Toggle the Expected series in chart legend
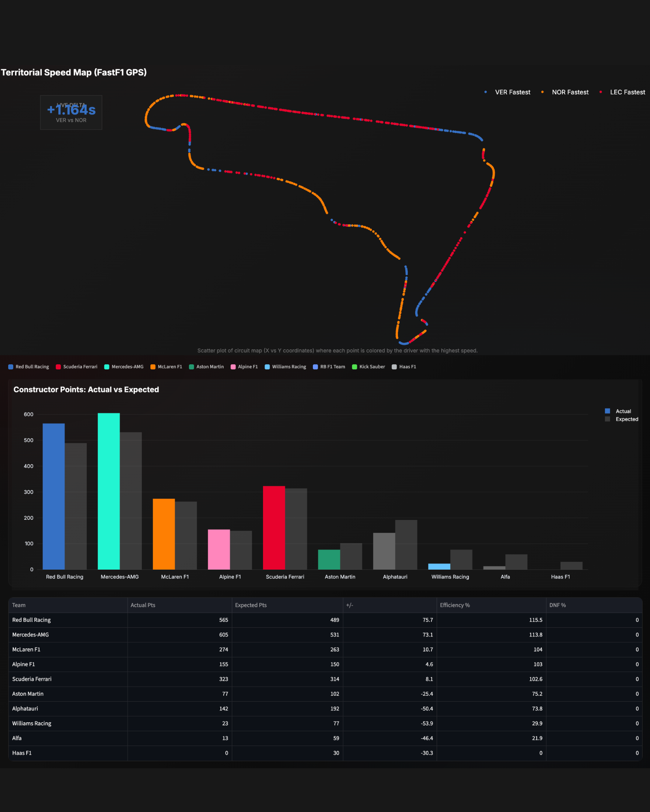Screen dimensions: 650x812 (622, 419)
